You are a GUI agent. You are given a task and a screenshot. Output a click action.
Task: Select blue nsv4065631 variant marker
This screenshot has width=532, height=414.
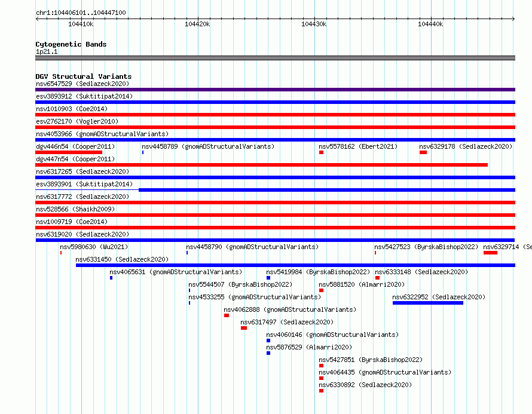(111, 278)
